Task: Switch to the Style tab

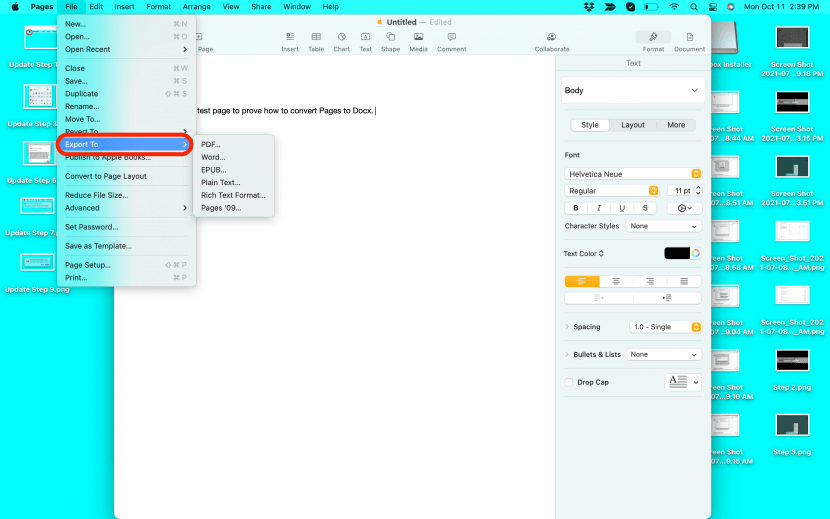Action: coord(590,125)
